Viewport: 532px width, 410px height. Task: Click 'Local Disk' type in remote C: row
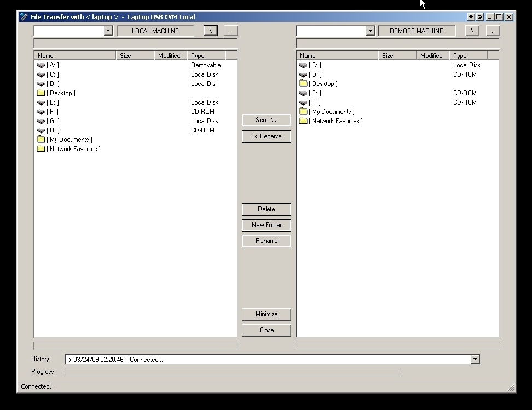[x=467, y=65]
